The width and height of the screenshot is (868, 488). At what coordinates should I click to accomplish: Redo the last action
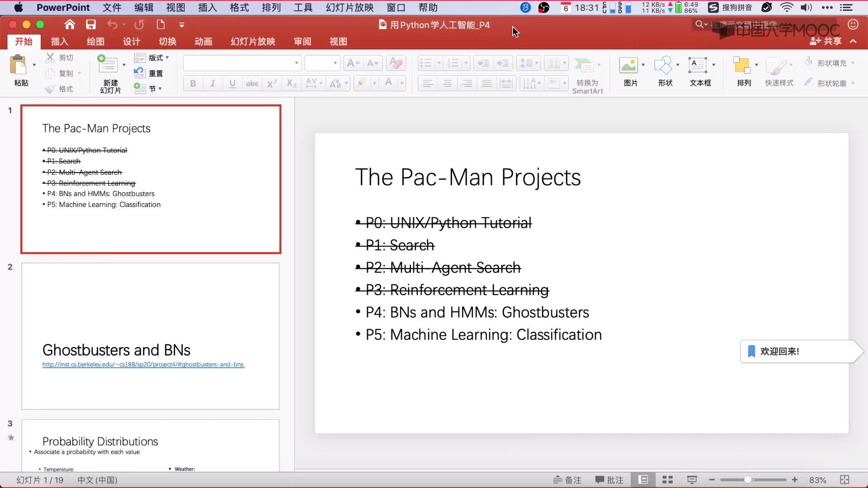tap(139, 24)
